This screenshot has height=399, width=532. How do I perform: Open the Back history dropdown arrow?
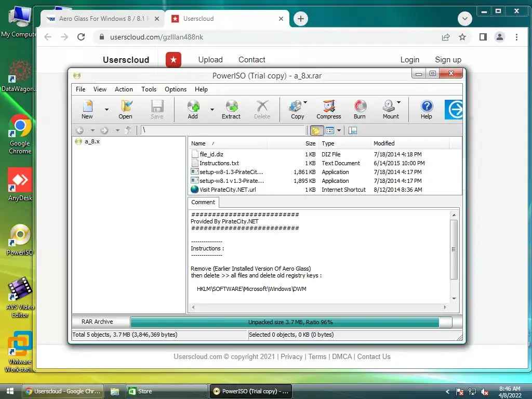pos(92,130)
